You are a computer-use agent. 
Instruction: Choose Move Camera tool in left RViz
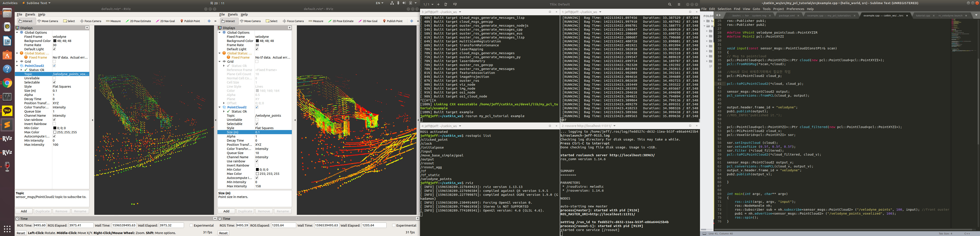click(47, 21)
